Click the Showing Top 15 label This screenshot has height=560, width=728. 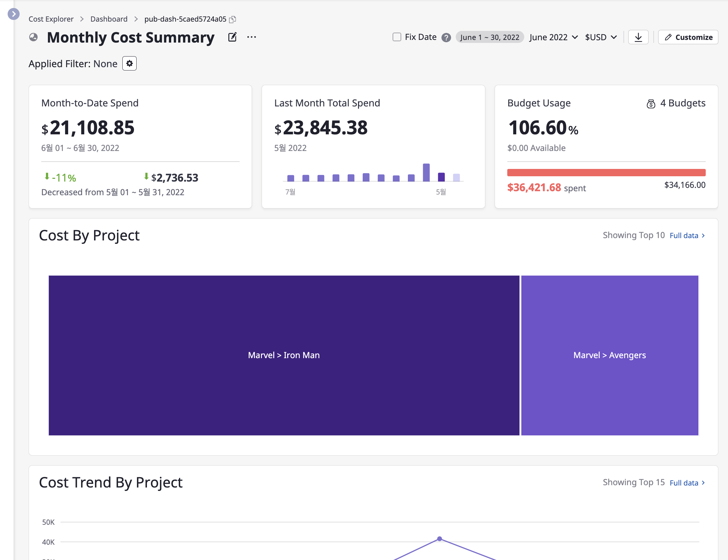(x=633, y=482)
